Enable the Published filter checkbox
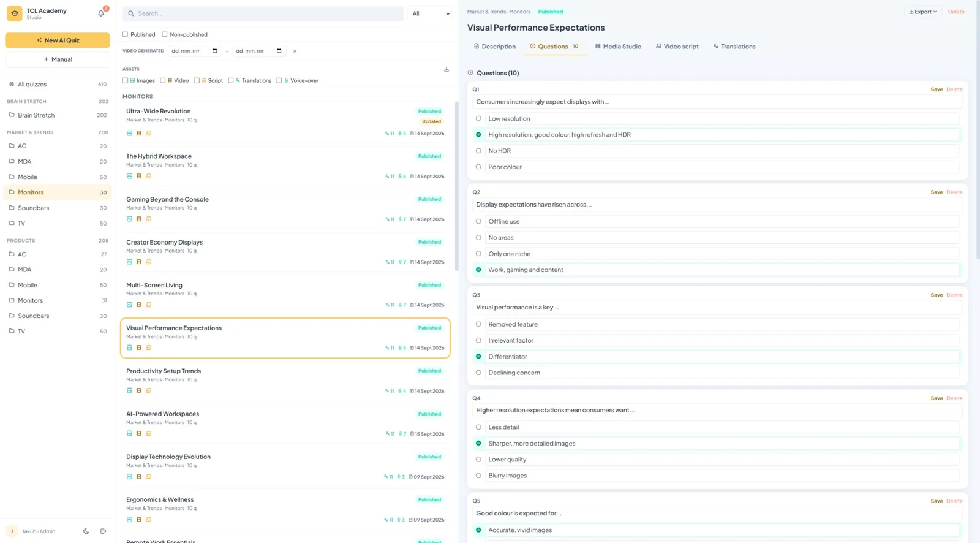 tap(126, 34)
